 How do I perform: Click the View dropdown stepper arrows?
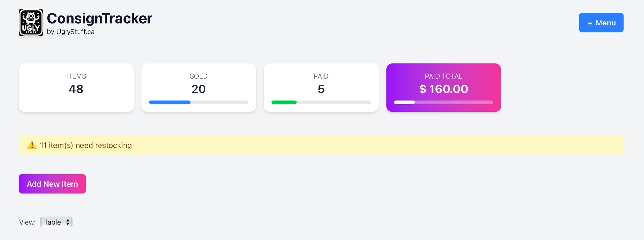point(68,222)
